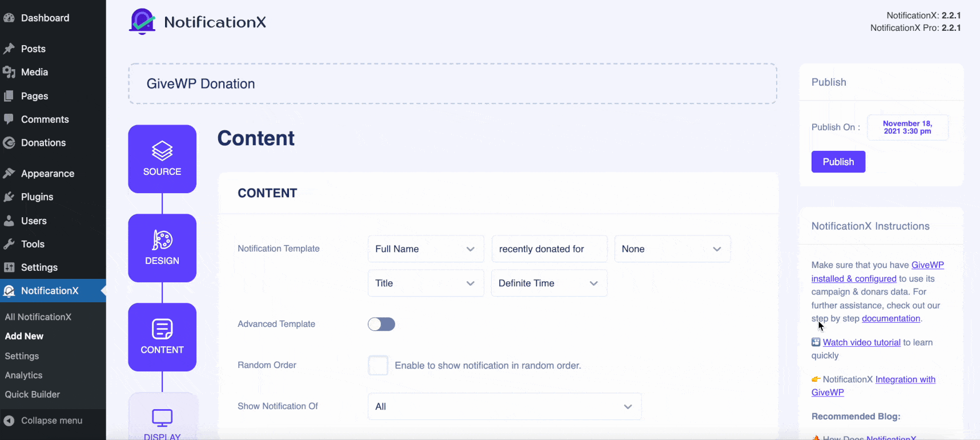
Task: Click the video tutorial film icon
Action: coord(816,342)
